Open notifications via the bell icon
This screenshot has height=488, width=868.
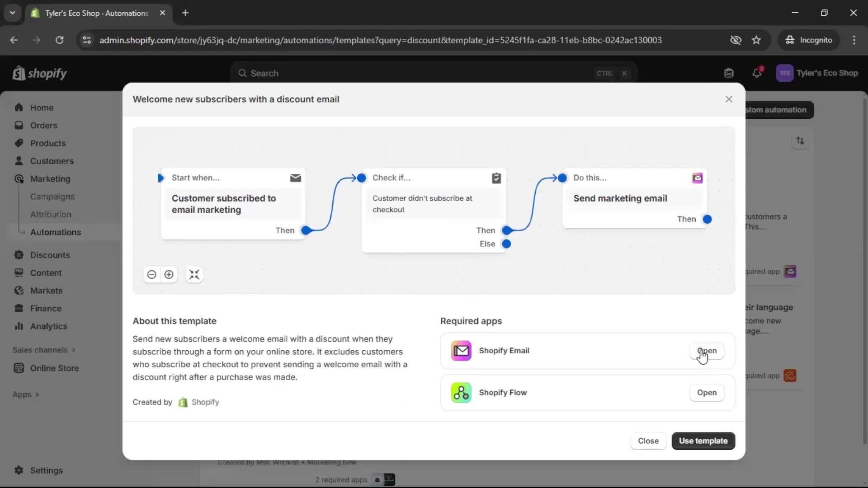pyautogui.click(x=757, y=73)
